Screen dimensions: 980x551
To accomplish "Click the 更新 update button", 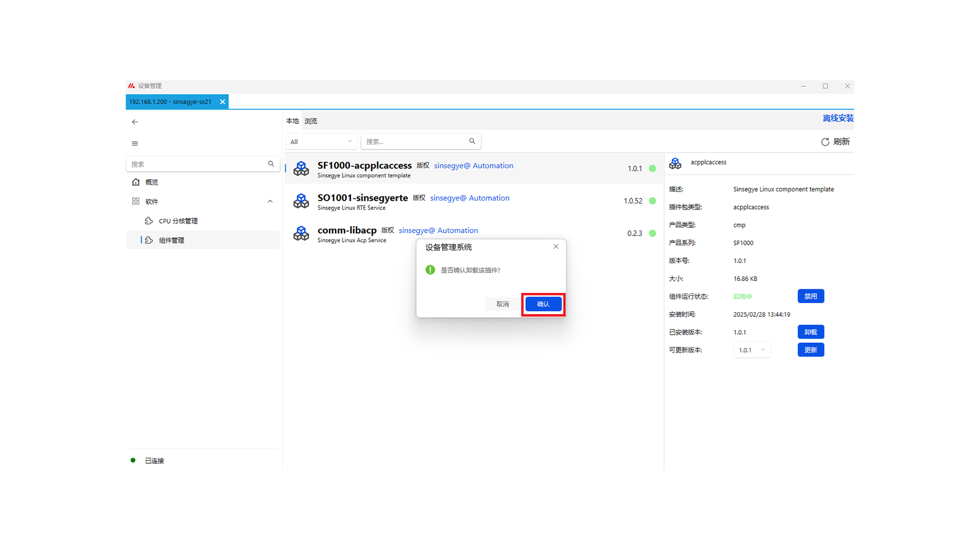I will point(811,350).
